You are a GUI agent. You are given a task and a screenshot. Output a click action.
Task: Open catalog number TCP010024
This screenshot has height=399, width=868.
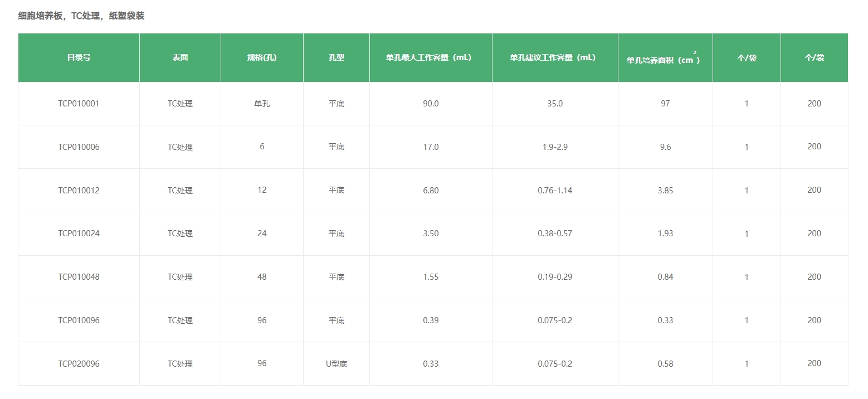tap(79, 233)
